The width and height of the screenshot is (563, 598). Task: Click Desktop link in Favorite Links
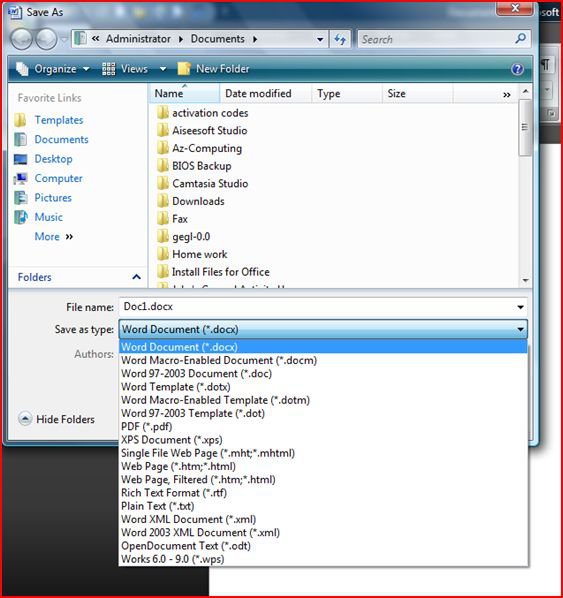pos(53,159)
